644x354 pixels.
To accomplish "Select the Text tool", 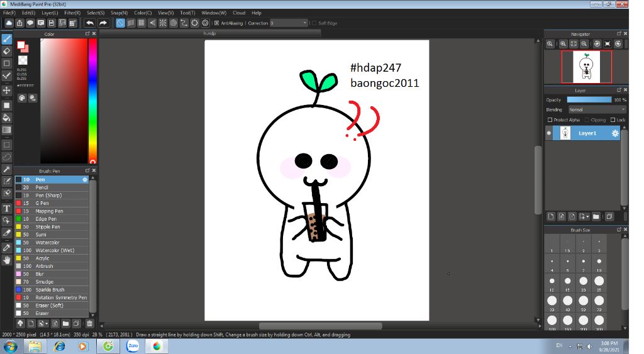I will click(x=6, y=208).
